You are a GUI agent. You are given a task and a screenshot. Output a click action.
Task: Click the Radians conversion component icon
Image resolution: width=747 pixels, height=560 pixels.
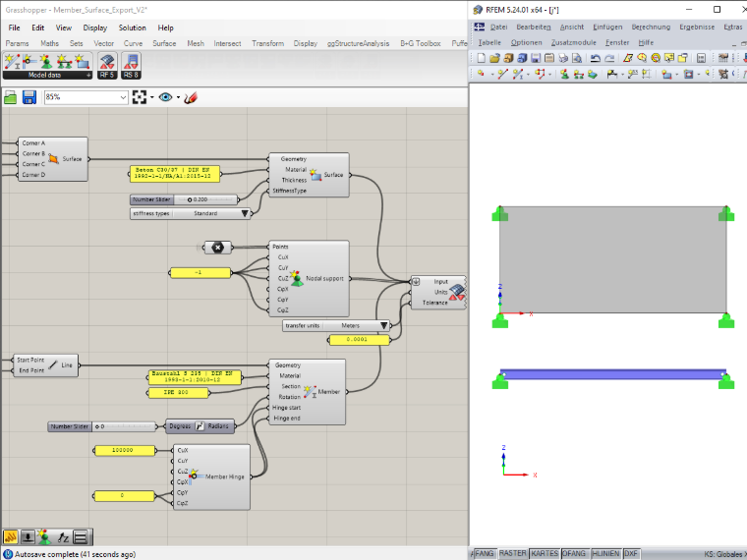tap(200, 426)
